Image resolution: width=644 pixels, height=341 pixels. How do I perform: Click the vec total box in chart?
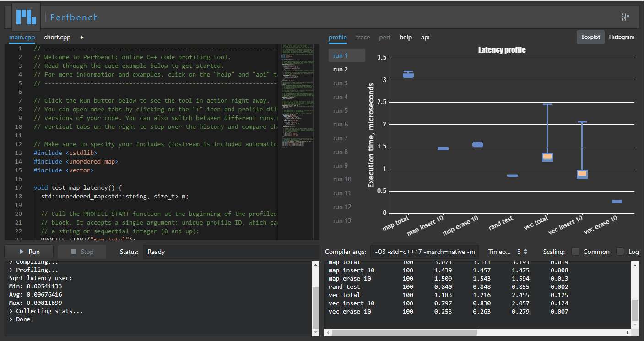[547, 157]
